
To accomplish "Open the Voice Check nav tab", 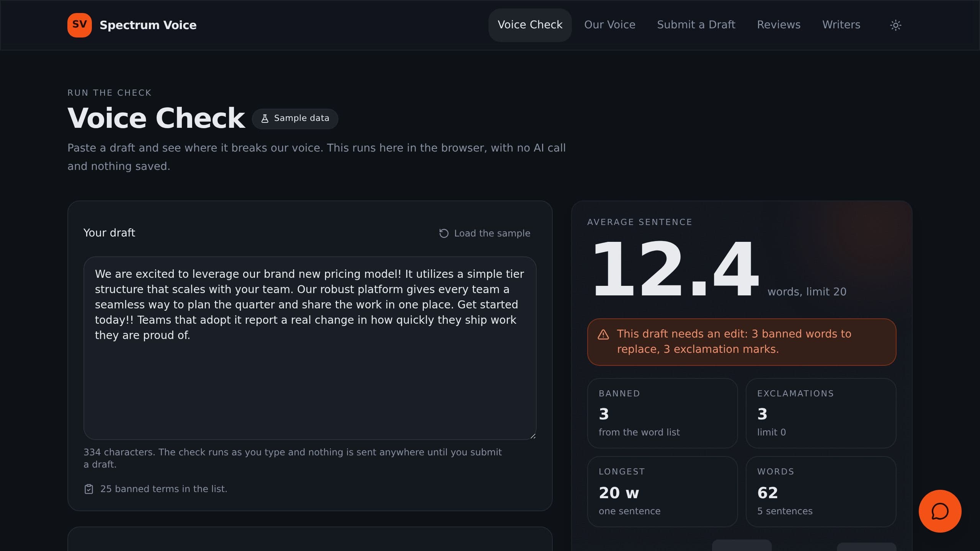I will (x=530, y=25).
